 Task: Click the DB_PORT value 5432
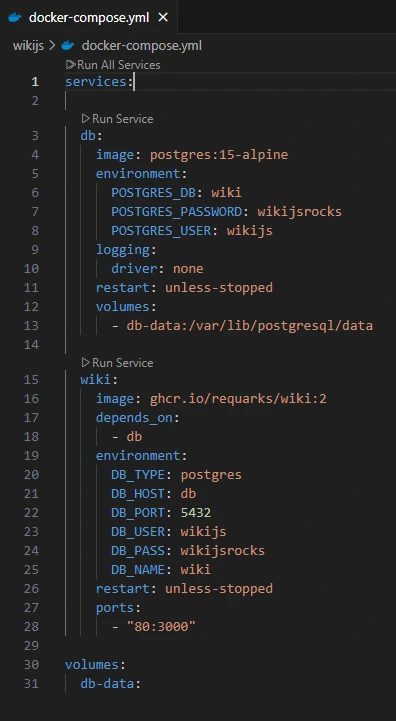pyautogui.click(x=196, y=512)
